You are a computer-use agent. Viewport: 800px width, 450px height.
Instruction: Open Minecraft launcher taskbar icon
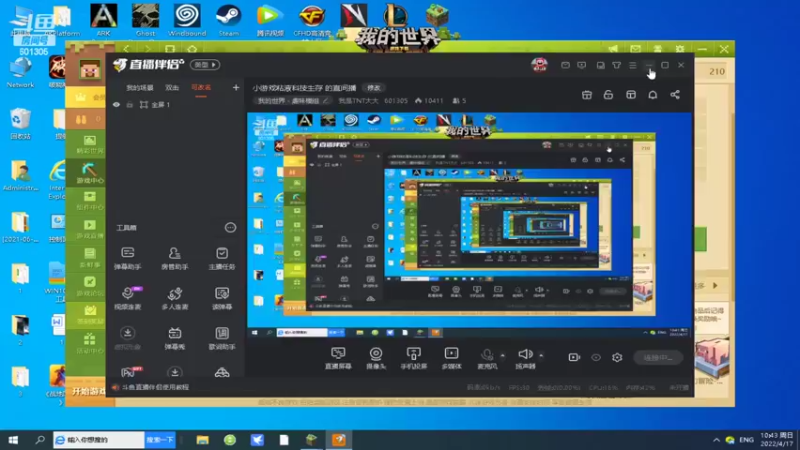[x=311, y=440]
